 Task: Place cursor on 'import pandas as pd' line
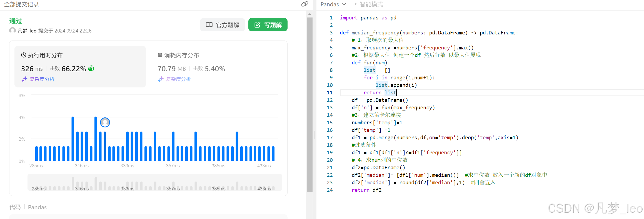[368, 17]
